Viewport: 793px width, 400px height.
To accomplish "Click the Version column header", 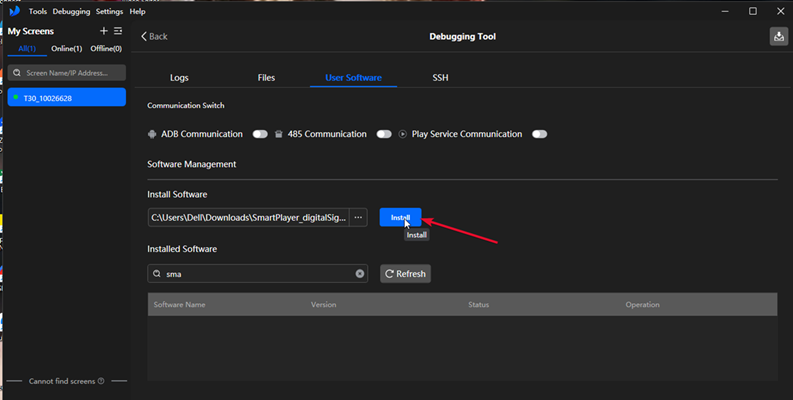I will coord(324,304).
